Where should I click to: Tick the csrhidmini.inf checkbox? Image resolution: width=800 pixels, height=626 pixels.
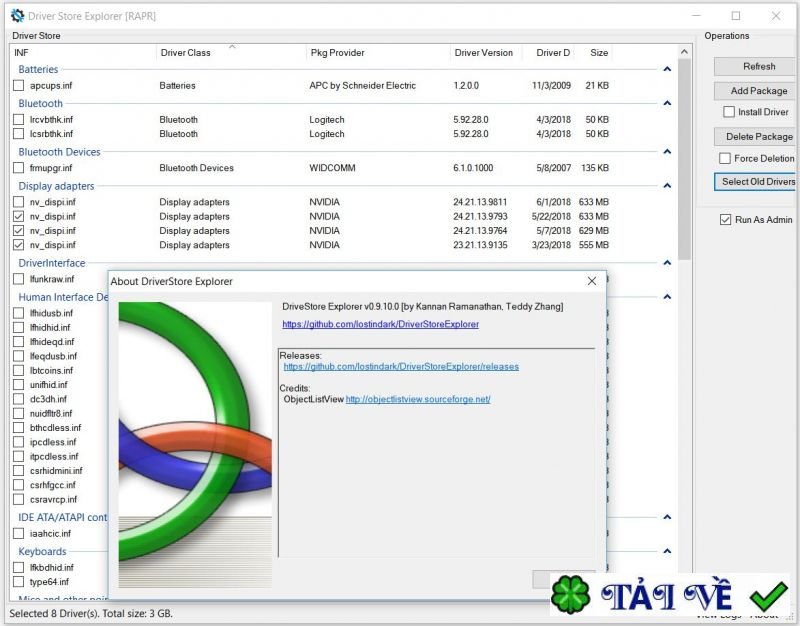[18, 470]
